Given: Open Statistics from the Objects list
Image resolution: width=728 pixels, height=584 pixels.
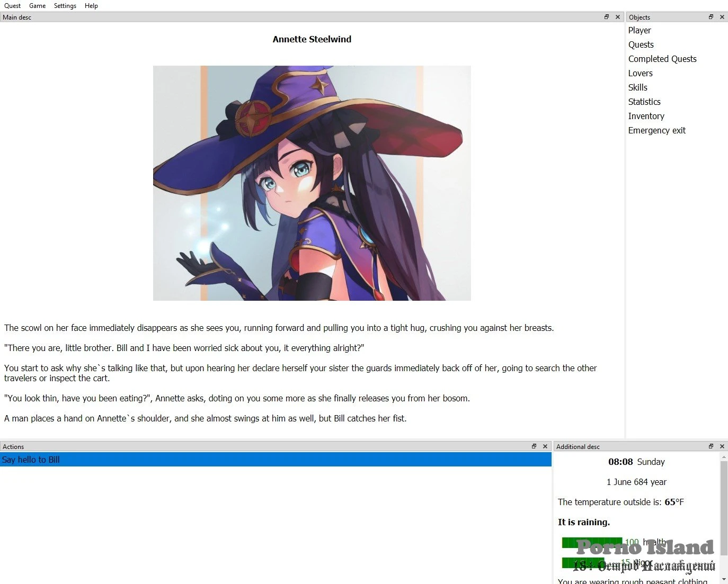Looking at the screenshot, I should [x=644, y=102].
